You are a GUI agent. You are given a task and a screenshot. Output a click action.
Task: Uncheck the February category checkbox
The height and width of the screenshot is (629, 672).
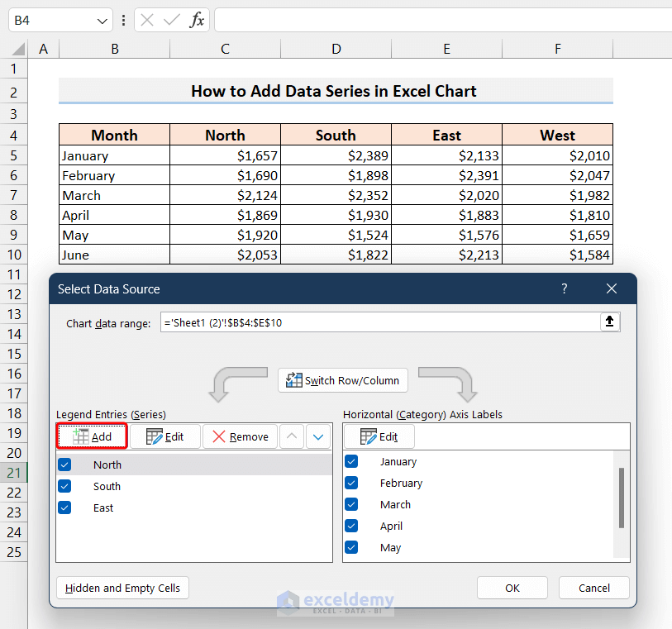[351, 483]
